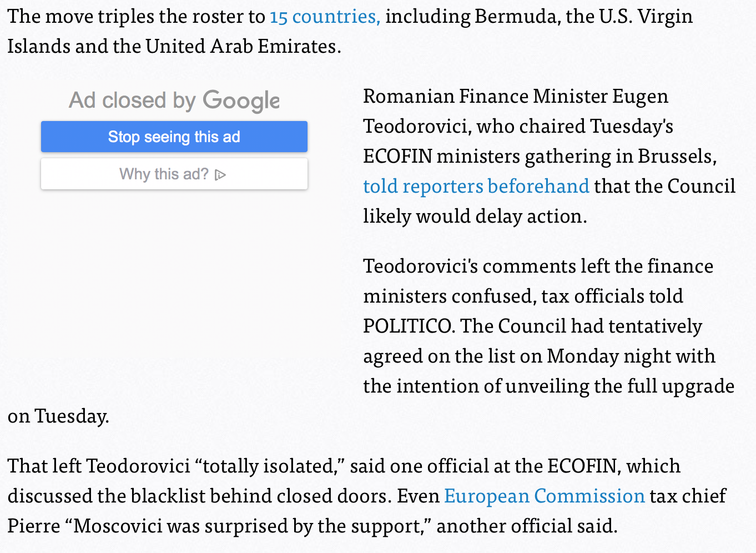Image resolution: width=756 pixels, height=553 pixels.
Task: Click the AdChoices triangle icon
Action: click(x=220, y=175)
